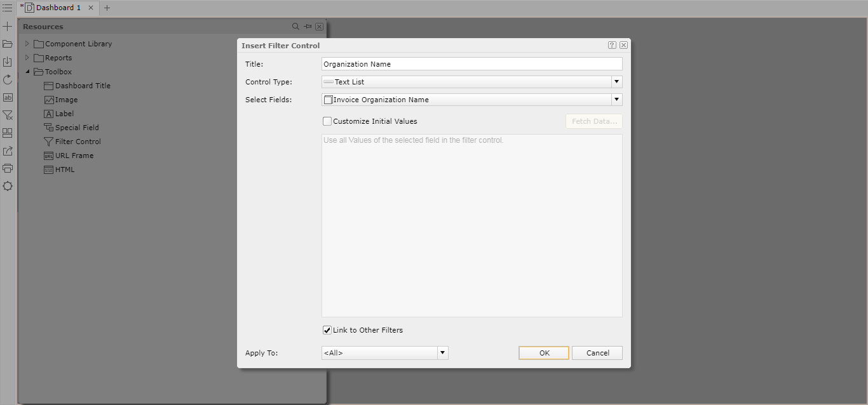Image resolution: width=868 pixels, height=405 pixels.
Task: Uncheck Link to Other Filters
Action: click(x=327, y=330)
